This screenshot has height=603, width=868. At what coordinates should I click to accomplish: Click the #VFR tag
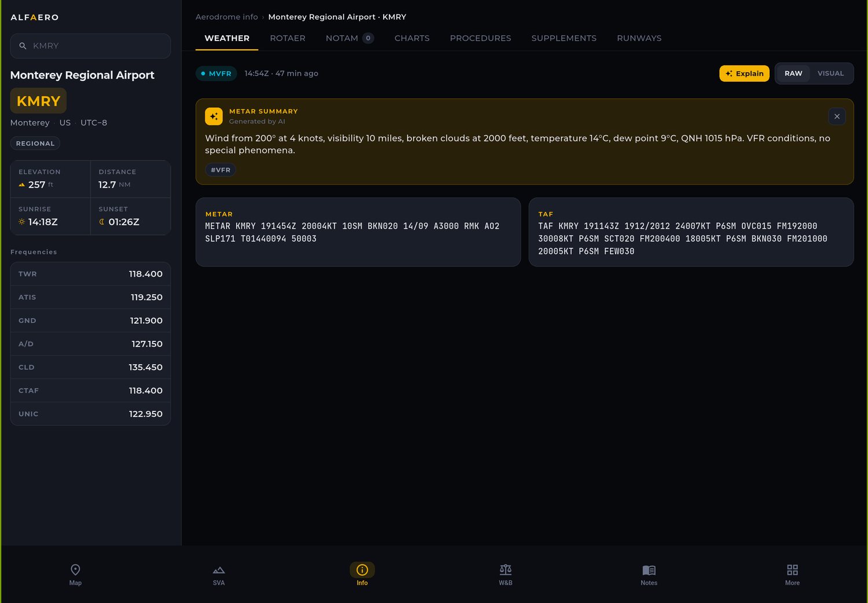tap(220, 170)
